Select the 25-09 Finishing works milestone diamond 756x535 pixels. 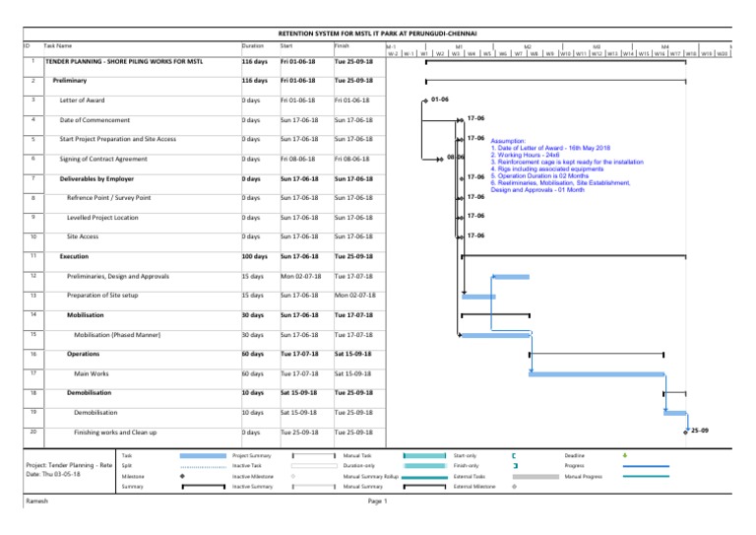(685, 433)
